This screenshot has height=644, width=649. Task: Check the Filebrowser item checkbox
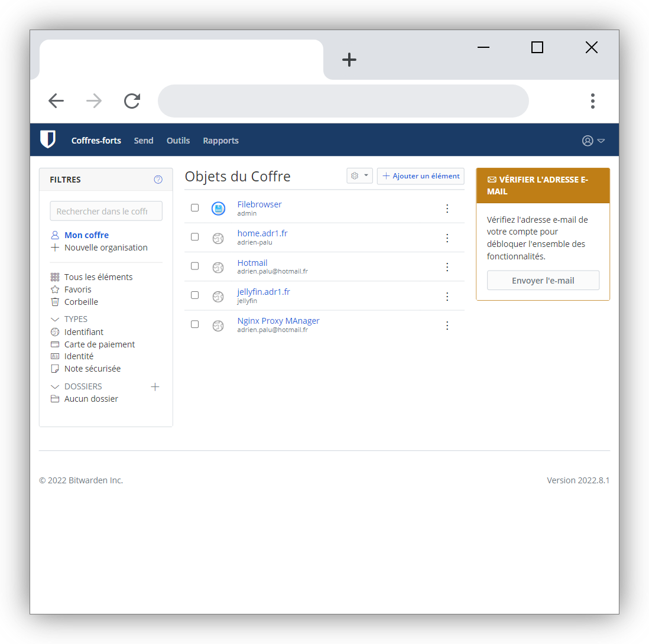[195, 208]
